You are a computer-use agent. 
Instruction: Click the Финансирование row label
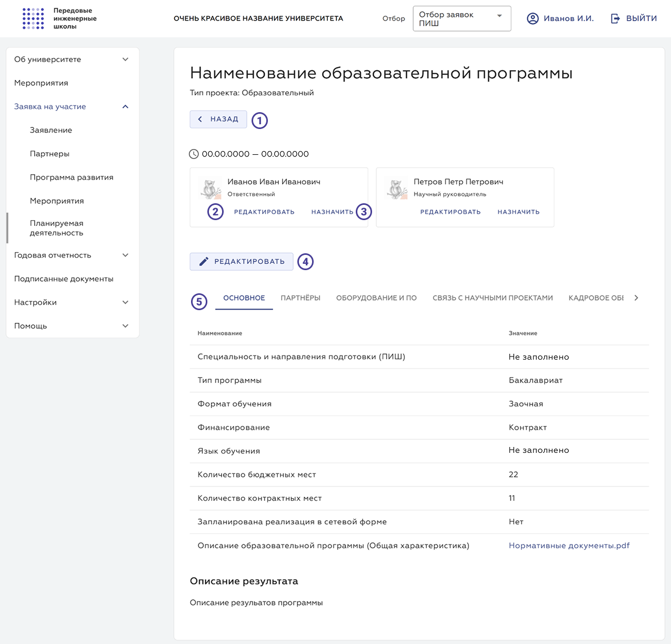pyautogui.click(x=234, y=428)
